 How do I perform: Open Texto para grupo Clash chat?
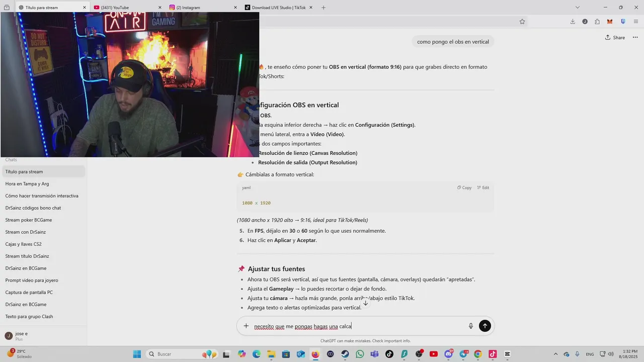point(43,317)
